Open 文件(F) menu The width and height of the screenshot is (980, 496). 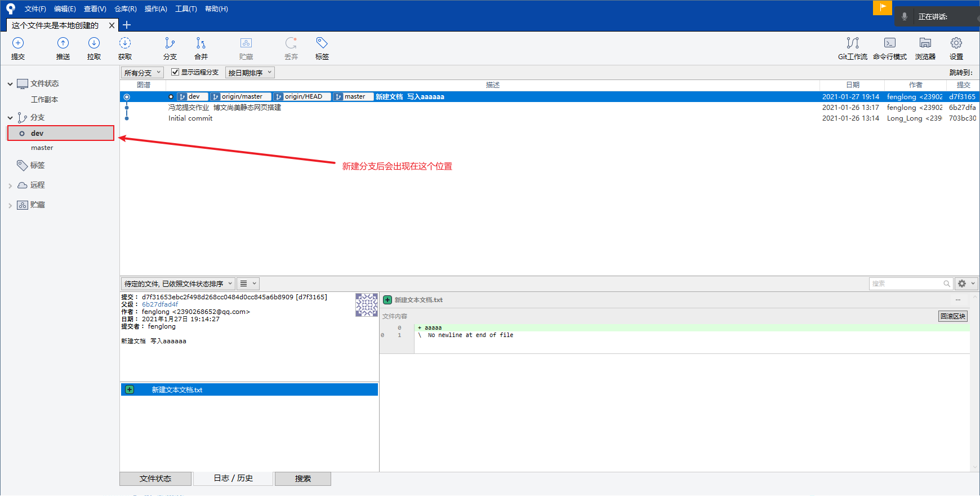point(35,9)
